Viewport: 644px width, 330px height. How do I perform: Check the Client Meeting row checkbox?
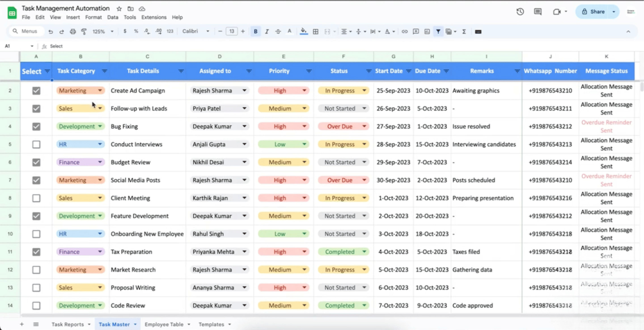[36, 198]
